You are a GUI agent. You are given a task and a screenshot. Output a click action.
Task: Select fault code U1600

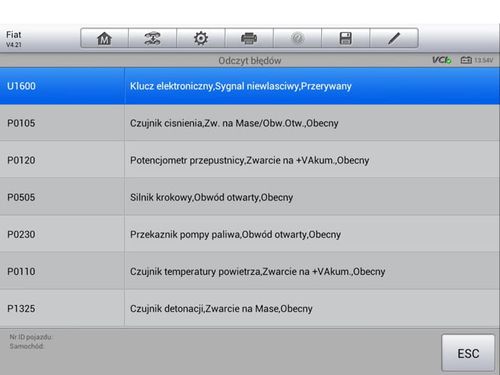click(21, 86)
